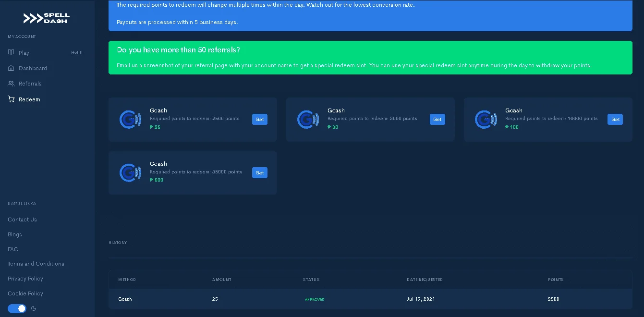This screenshot has height=317, width=644.
Task: Open the FAQ link
Action: (x=13, y=249)
